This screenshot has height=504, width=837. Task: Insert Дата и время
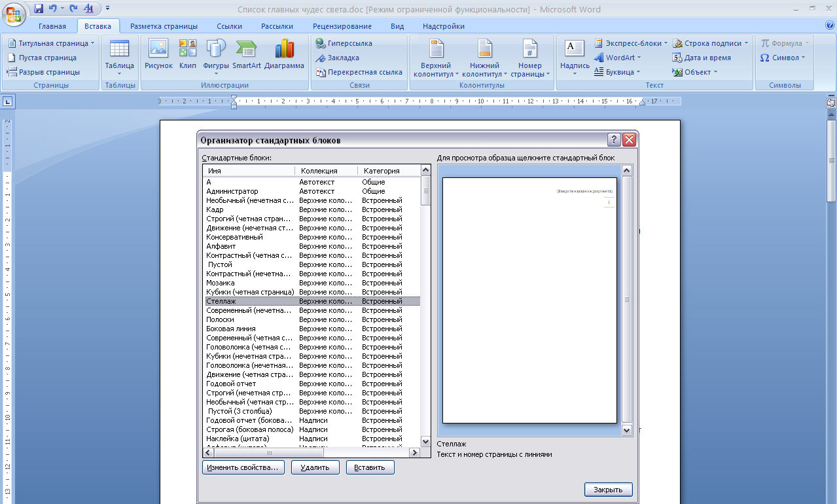(702, 58)
